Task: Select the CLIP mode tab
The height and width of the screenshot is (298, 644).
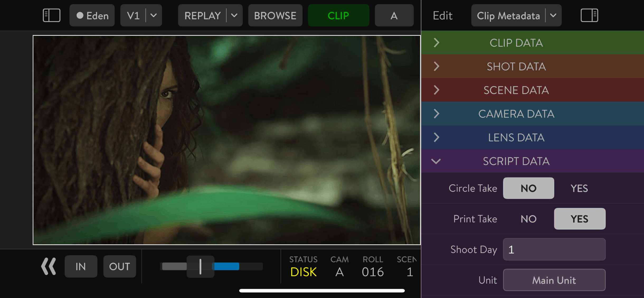Action: pos(338,15)
